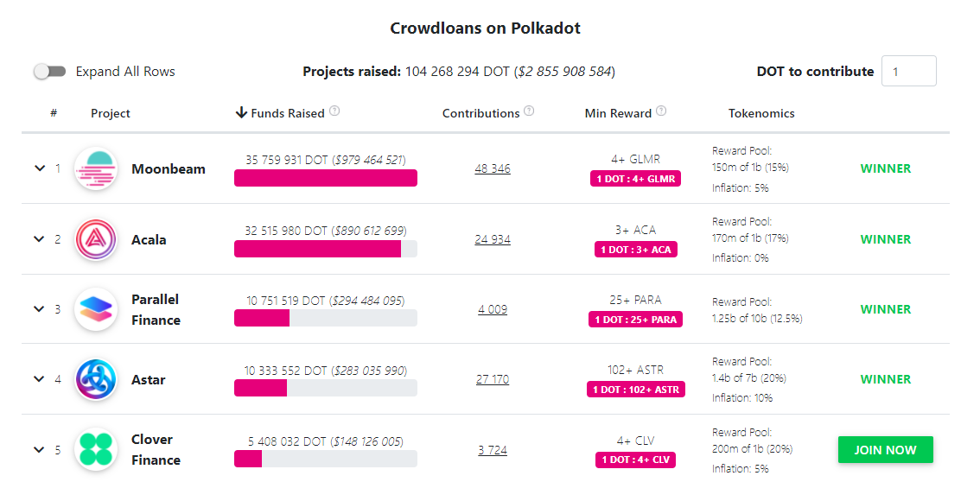The height and width of the screenshot is (482, 980).
Task: Click the Min Reward info icon
Action: 661,111
